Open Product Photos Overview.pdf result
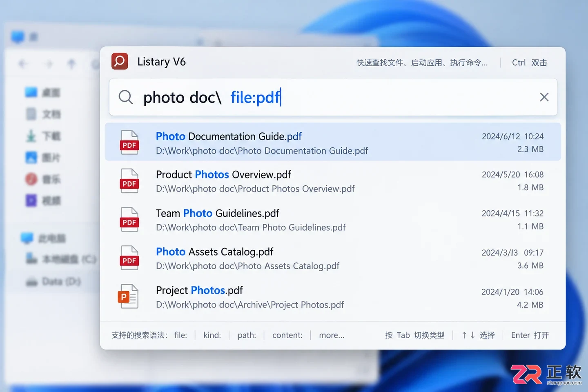Viewport: 588px width, 392px height. [333, 180]
